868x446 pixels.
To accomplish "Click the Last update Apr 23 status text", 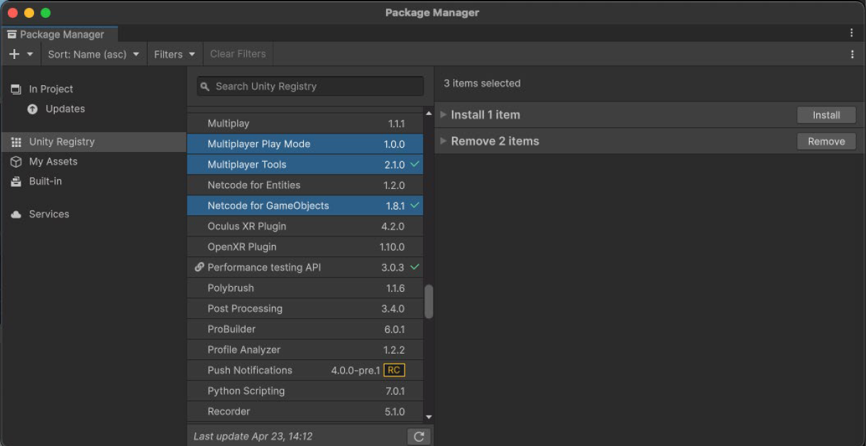I will [x=253, y=436].
